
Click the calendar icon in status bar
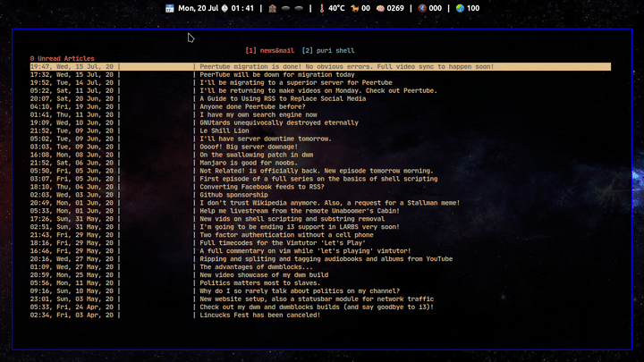[x=170, y=8]
